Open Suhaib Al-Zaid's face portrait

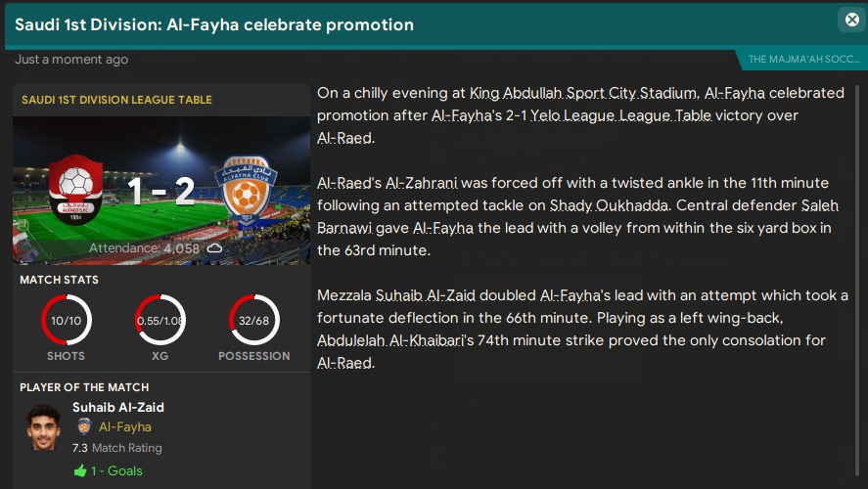[x=42, y=426]
